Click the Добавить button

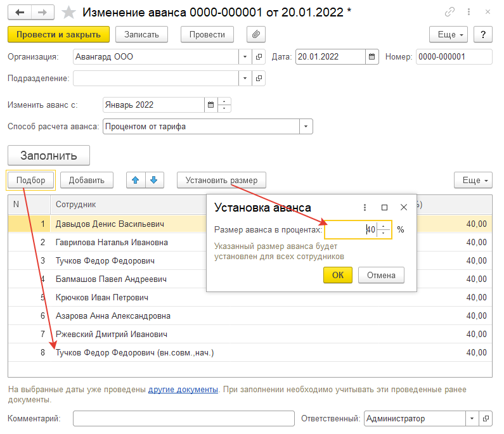pos(87,180)
